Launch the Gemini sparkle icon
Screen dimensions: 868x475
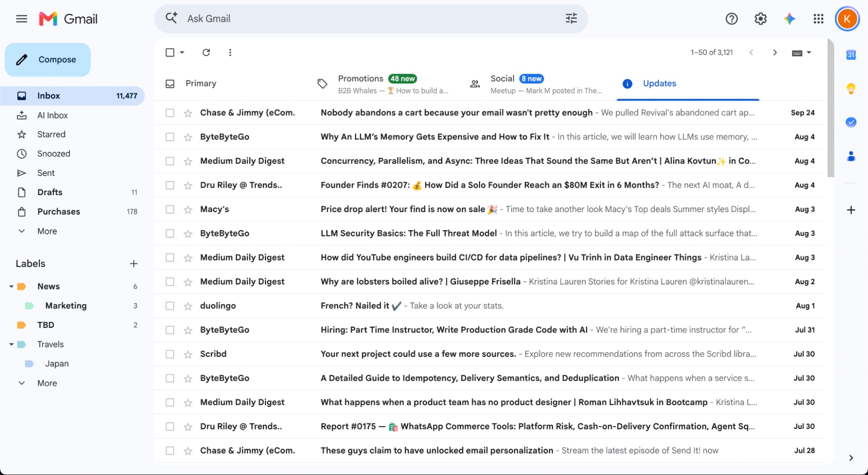coord(789,19)
